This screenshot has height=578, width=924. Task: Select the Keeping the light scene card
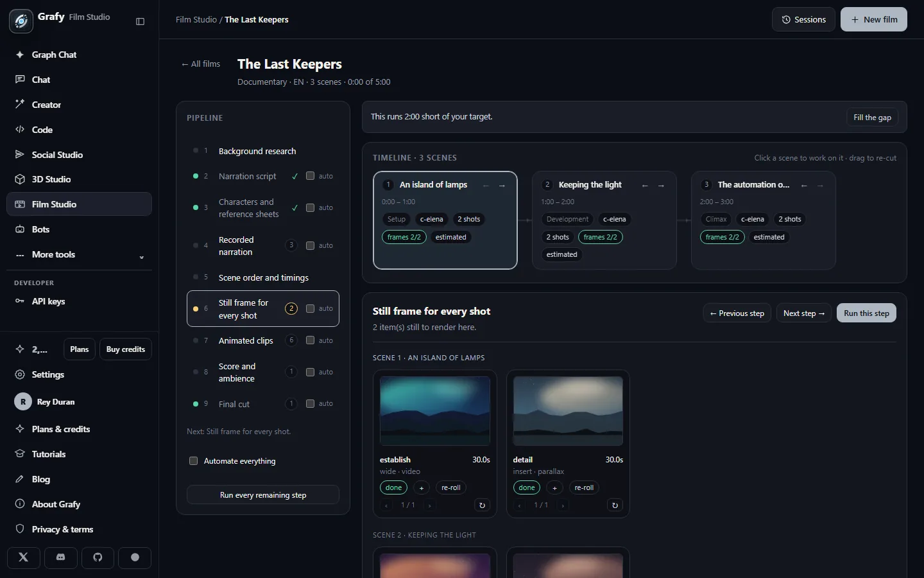604,220
